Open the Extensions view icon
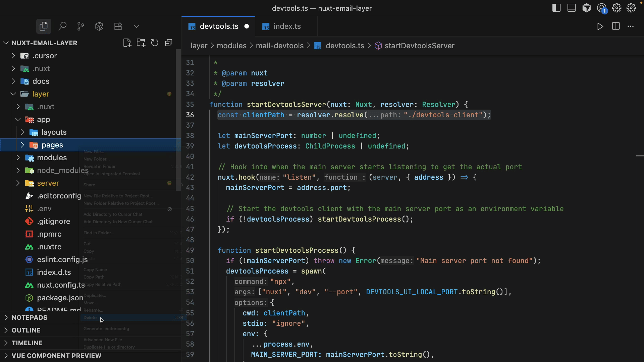This screenshot has height=362, width=644. click(x=118, y=26)
